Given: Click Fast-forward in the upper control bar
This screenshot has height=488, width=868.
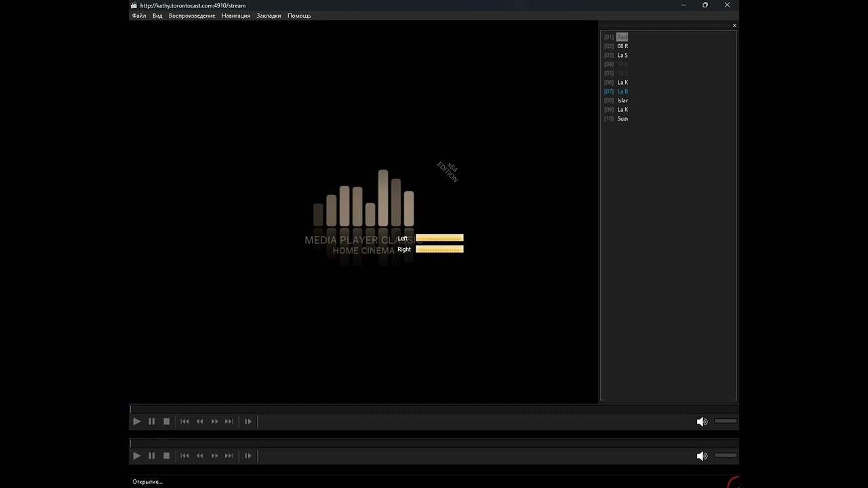Looking at the screenshot, I should [x=214, y=422].
